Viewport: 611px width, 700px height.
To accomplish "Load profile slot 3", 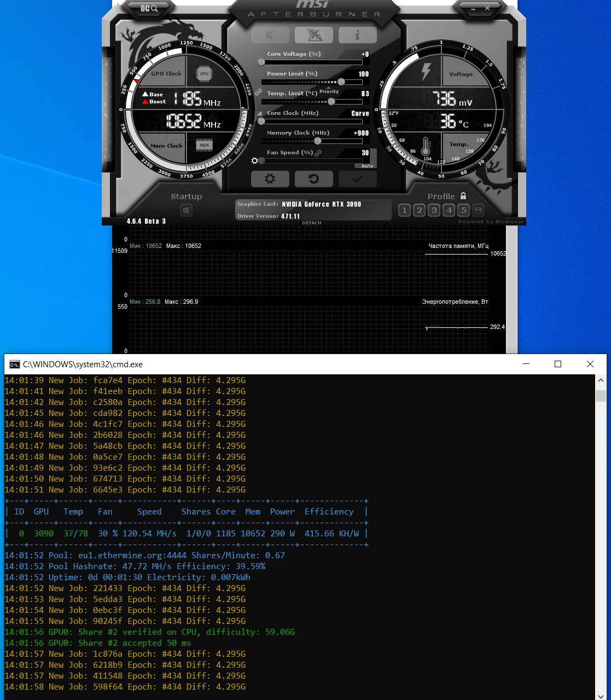I will (434, 210).
